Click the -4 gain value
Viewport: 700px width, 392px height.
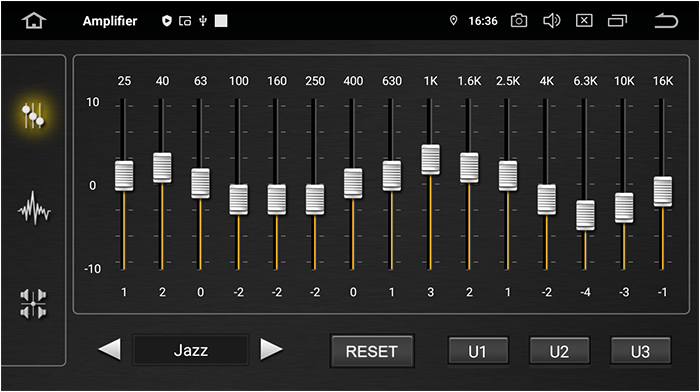click(x=585, y=292)
